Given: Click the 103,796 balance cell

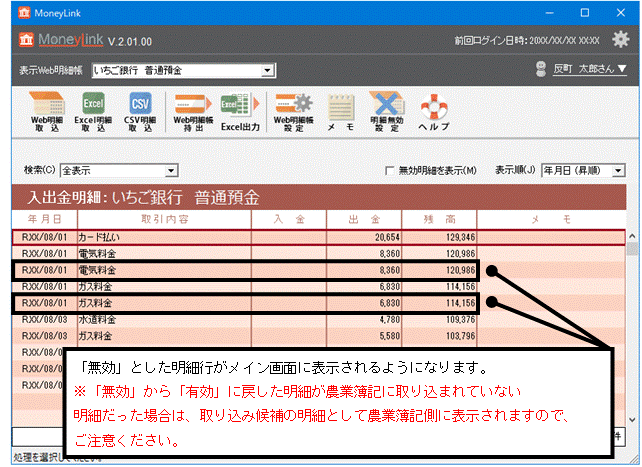Looking at the screenshot, I should coord(439,336).
